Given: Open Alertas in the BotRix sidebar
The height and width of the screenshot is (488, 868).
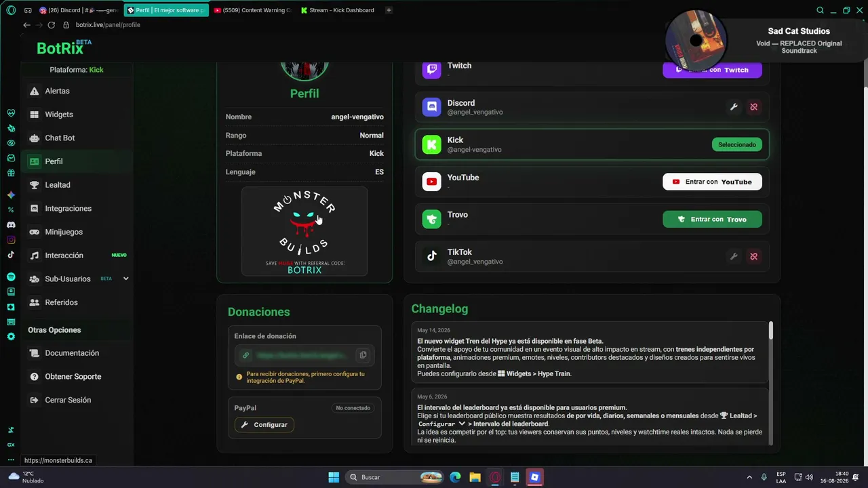Looking at the screenshot, I should pos(57,91).
